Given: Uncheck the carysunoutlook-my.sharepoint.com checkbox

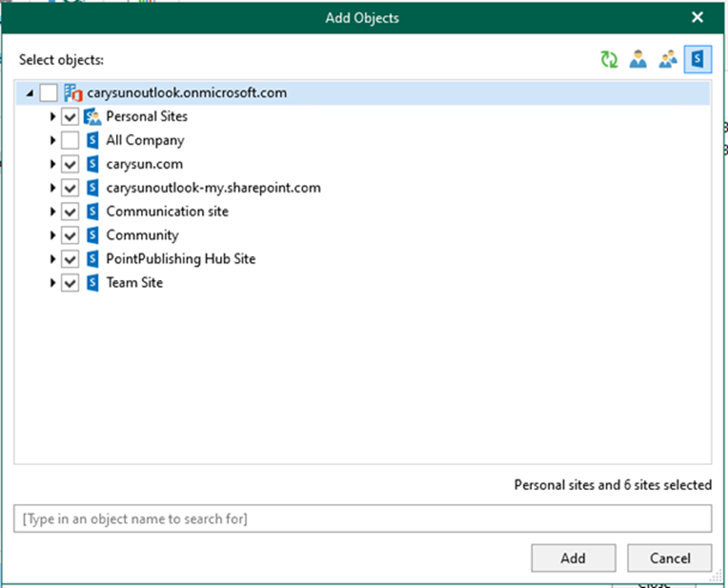Looking at the screenshot, I should (70, 187).
